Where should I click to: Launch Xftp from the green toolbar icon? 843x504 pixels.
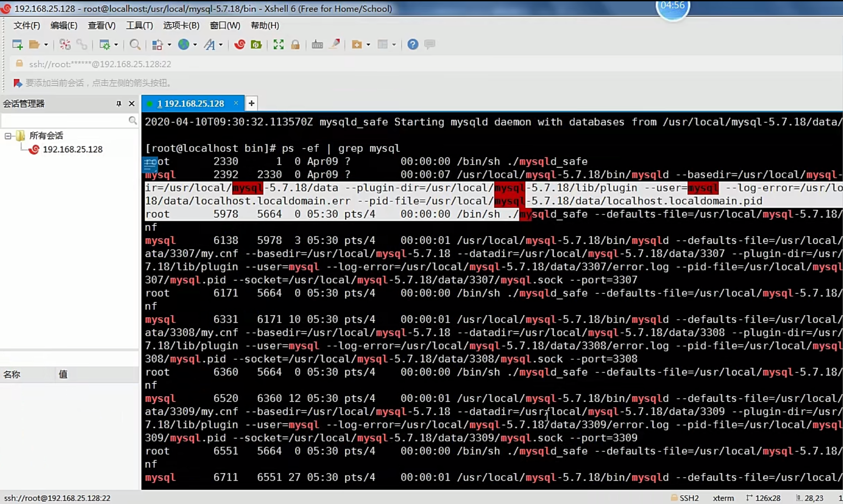click(256, 44)
